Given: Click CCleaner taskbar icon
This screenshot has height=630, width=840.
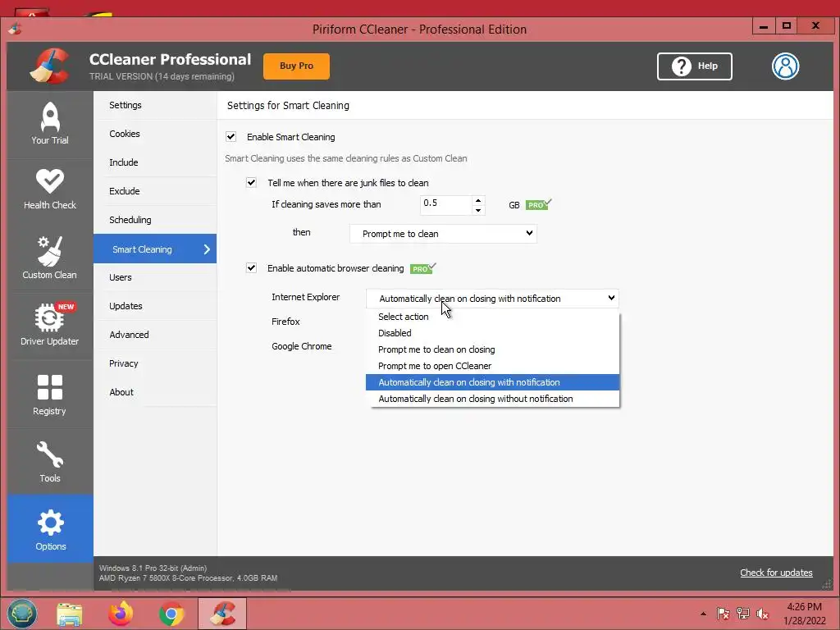Looking at the screenshot, I should pos(222,614).
